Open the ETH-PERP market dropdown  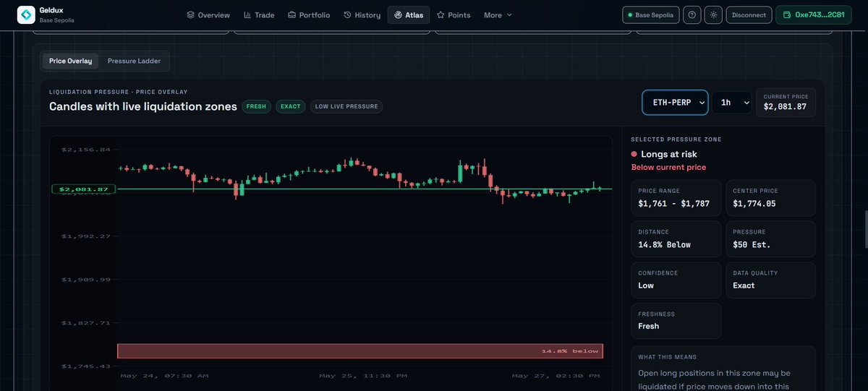click(x=675, y=103)
